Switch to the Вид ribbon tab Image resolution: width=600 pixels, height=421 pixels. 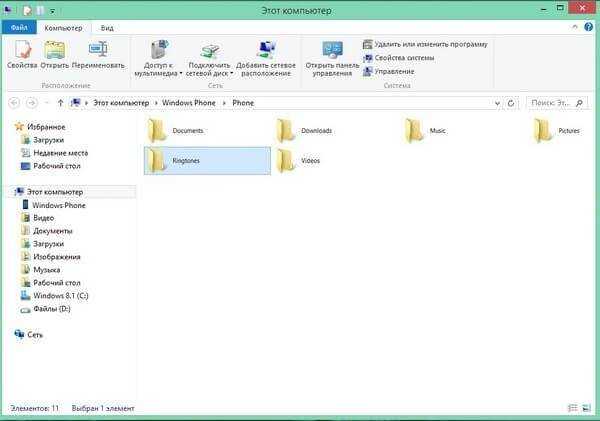coord(107,28)
